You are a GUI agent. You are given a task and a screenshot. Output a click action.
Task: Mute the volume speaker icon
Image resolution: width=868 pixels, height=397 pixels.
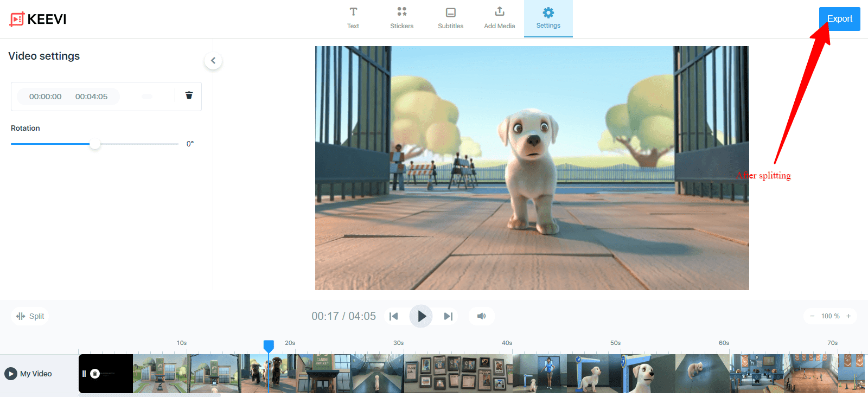tap(481, 316)
